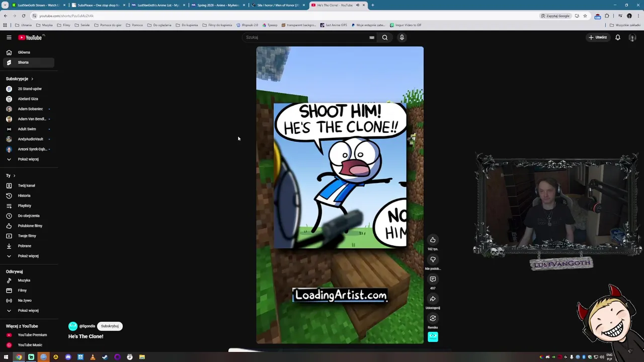The image size is (644, 362).
Task: Open the on-screen keyboard icon in search
Action: point(372,37)
